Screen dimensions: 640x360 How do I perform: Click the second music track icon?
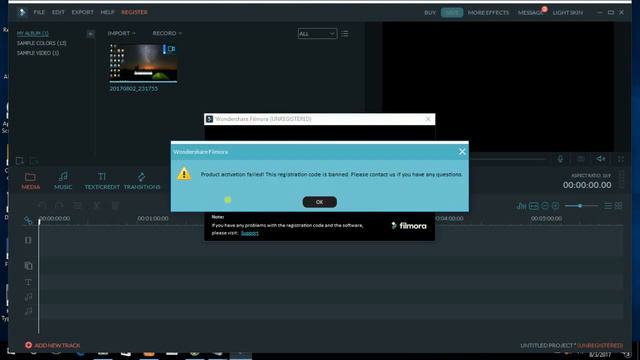pyautogui.click(x=28, y=311)
